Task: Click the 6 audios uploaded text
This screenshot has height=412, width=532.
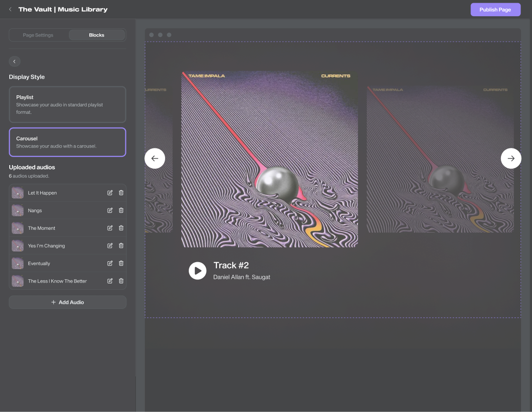Action: (x=29, y=176)
